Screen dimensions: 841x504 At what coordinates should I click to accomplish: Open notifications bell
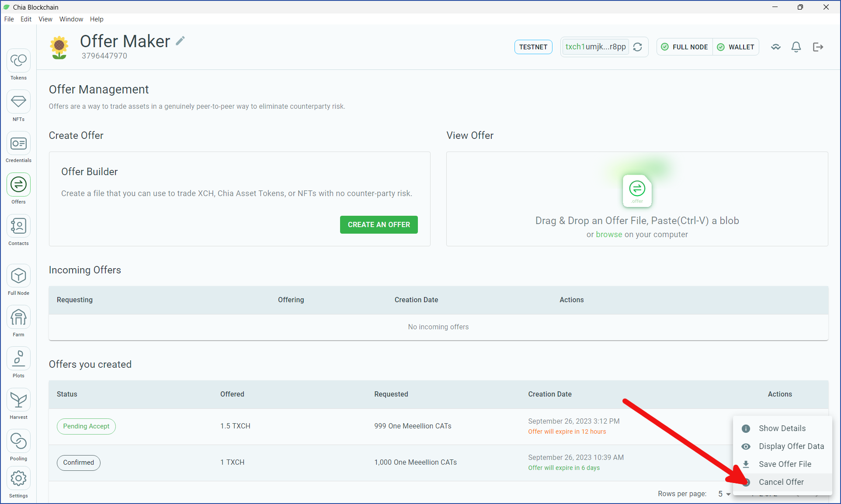tap(796, 47)
